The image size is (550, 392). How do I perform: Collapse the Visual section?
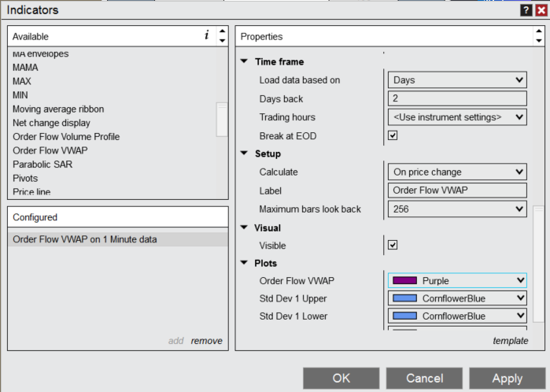click(x=244, y=227)
